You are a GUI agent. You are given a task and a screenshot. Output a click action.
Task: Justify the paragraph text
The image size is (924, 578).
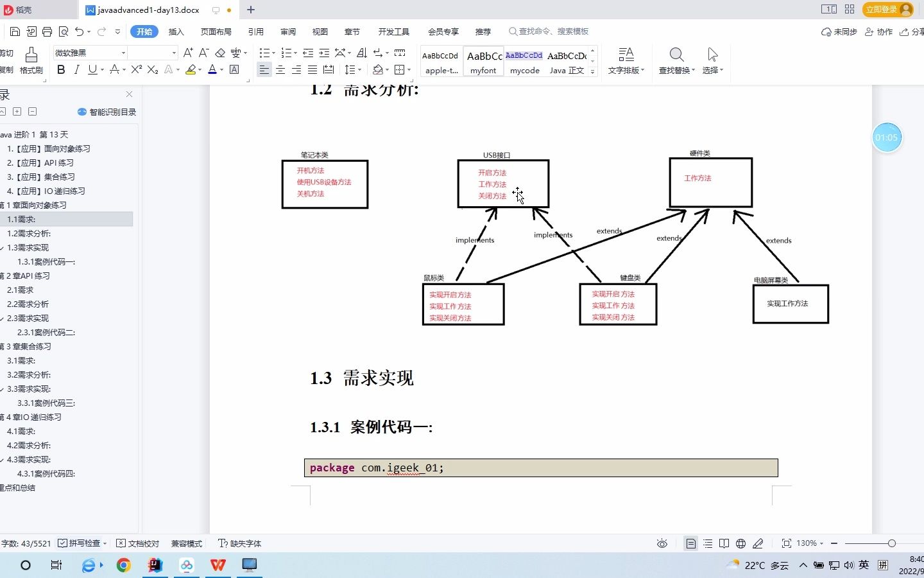click(312, 69)
